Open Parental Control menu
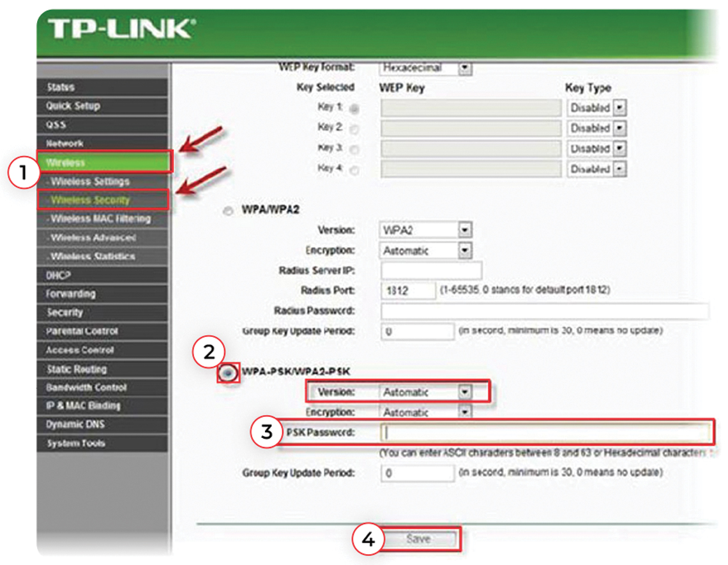 [x=102, y=331]
